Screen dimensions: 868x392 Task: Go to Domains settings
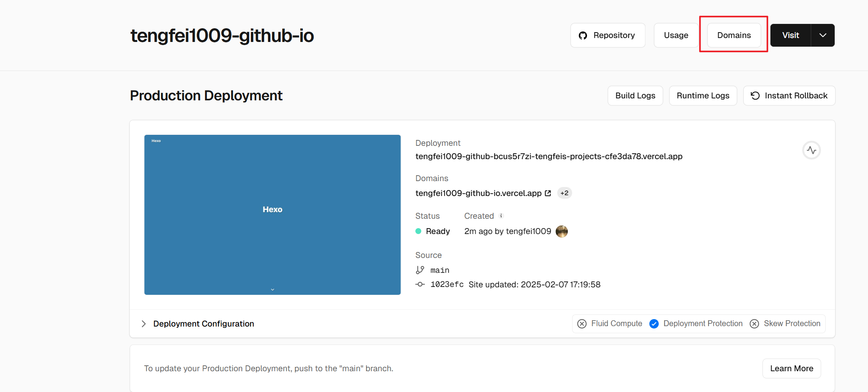tap(734, 35)
